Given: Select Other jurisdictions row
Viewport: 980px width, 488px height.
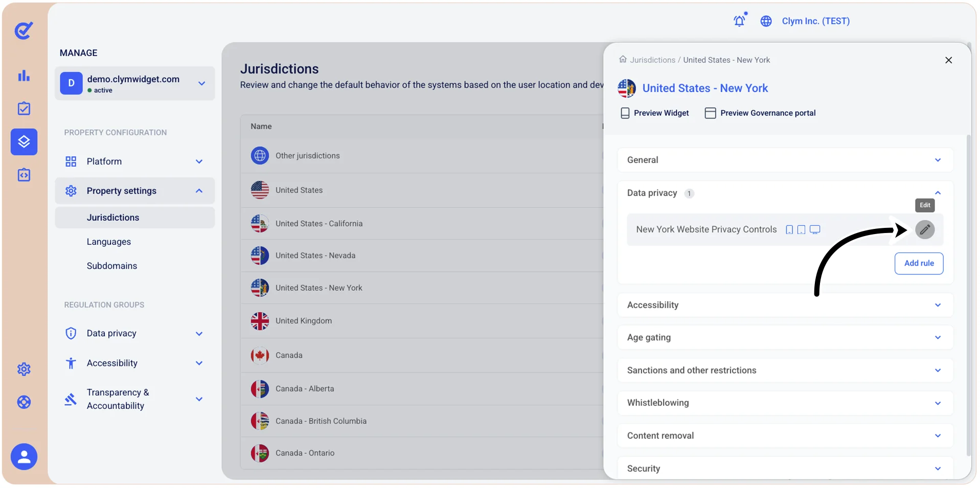Looking at the screenshot, I should tap(422, 155).
